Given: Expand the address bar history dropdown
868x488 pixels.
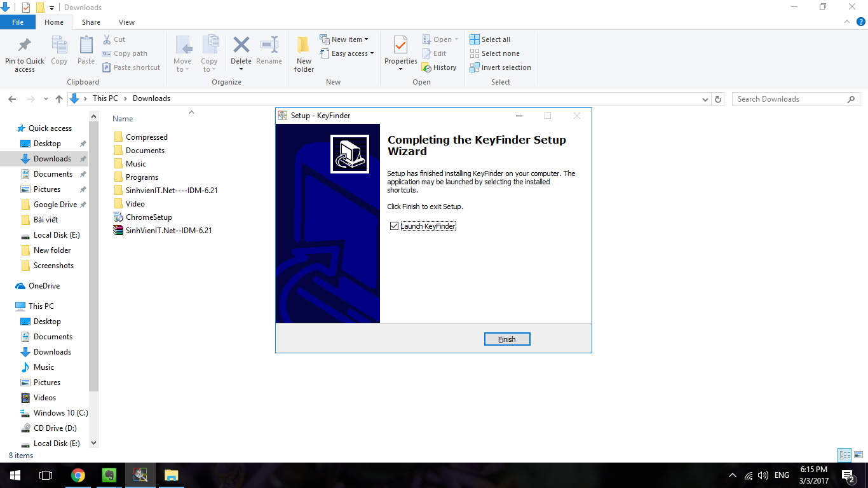Looking at the screenshot, I should pyautogui.click(x=705, y=99).
